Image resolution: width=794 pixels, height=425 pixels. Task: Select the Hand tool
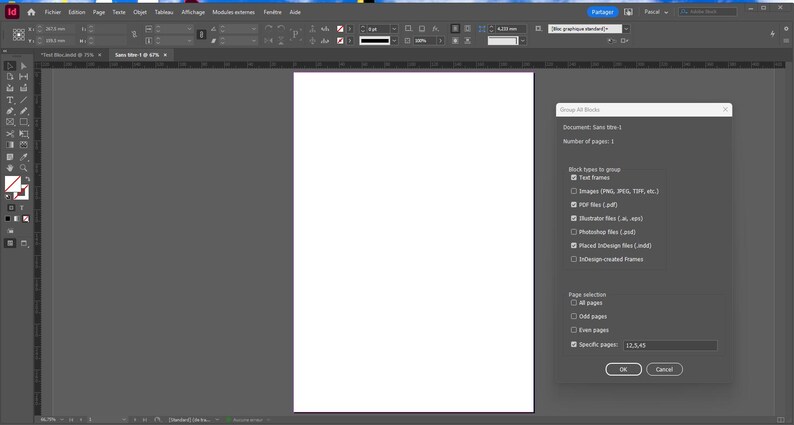[x=10, y=168]
